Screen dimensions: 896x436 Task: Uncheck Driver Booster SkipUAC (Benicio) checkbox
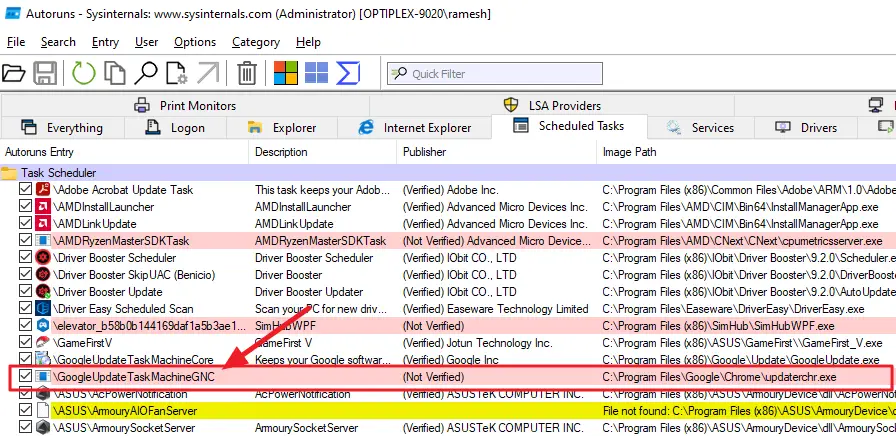(x=25, y=275)
